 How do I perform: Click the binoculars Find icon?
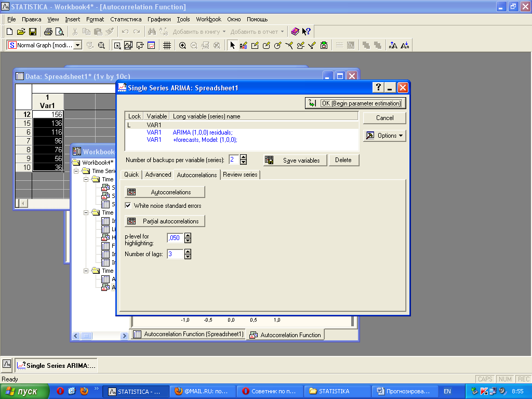pos(152,32)
